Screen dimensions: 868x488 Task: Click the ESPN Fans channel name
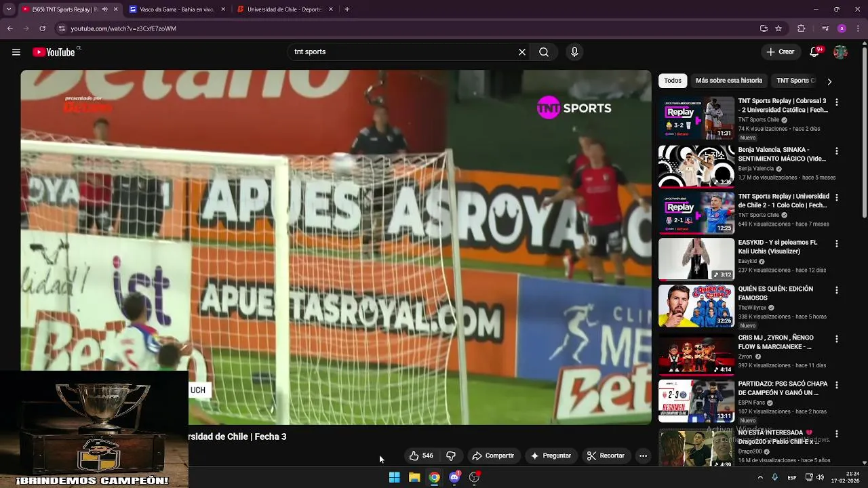pos(751,403)
